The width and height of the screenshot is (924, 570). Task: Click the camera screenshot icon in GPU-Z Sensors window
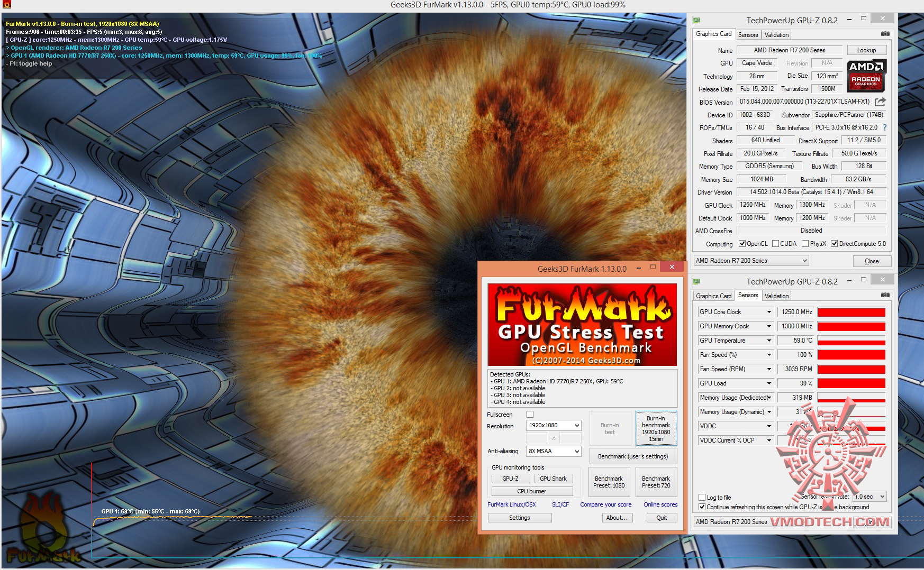[x=885, y=295]
